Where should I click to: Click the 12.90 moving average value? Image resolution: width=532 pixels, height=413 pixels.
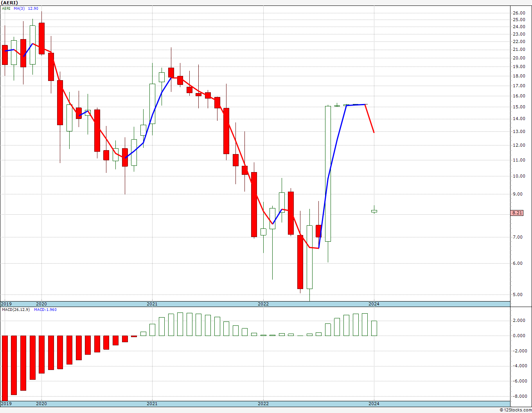[x=33, y=8]
